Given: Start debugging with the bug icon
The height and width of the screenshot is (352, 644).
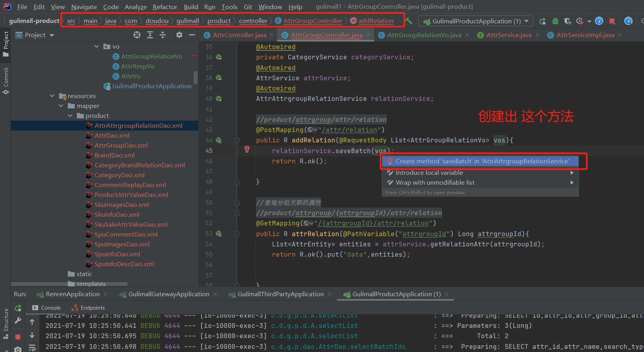Looking at the screenshot, I should (555, 21).
